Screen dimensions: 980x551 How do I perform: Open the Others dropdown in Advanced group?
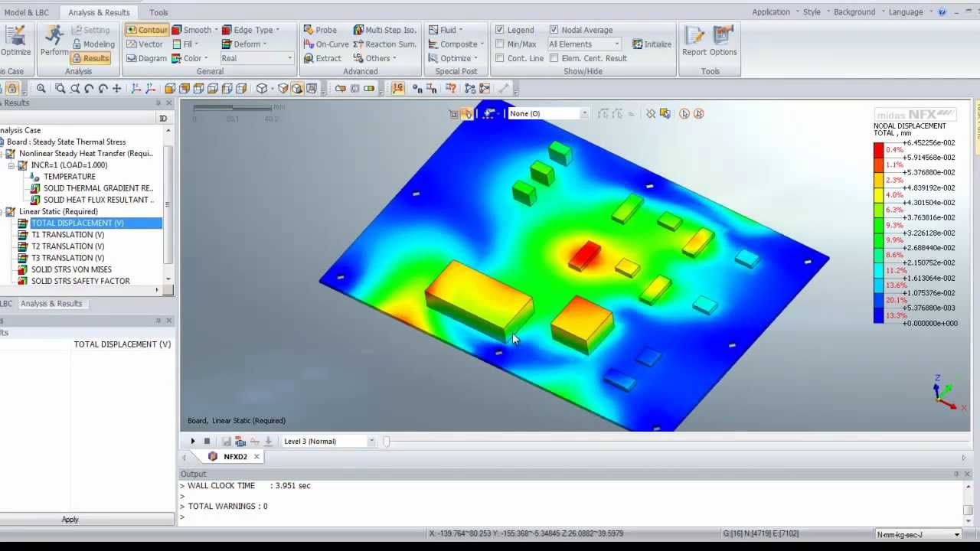[x=375, y=58]
